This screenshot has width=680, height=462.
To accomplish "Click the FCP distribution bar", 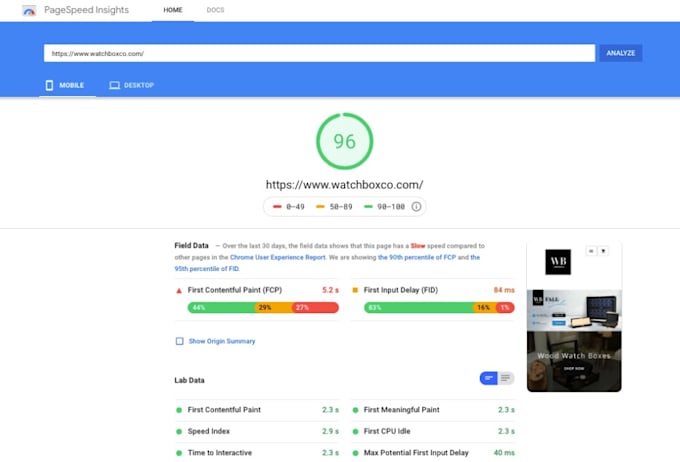I will tap(263, 308).
